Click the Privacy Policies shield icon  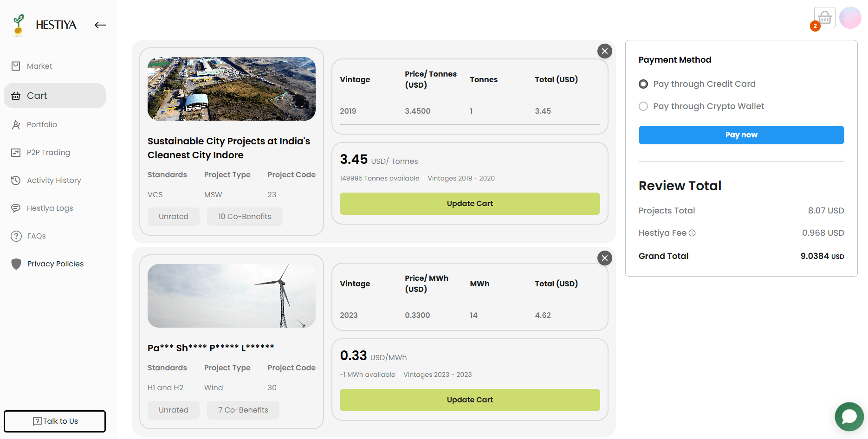tap(16, 264)
